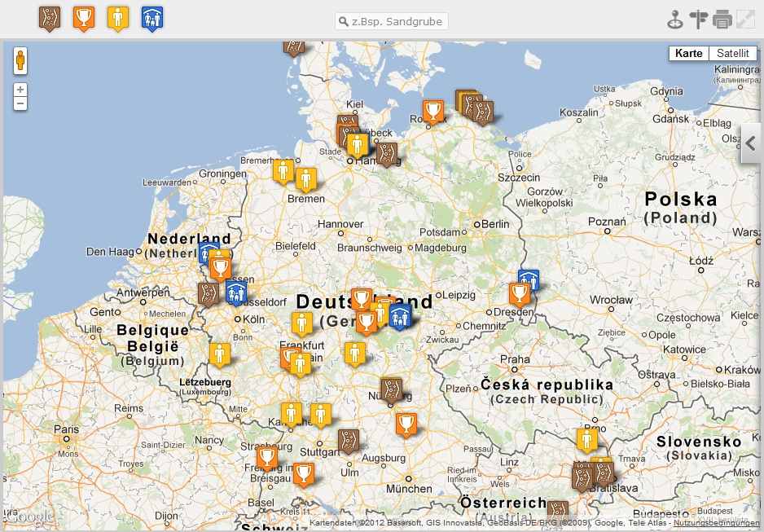Select the yellow person marker at Frankfurt
Viewport: 764px width, 532px height.
click(x=300, y=364)
